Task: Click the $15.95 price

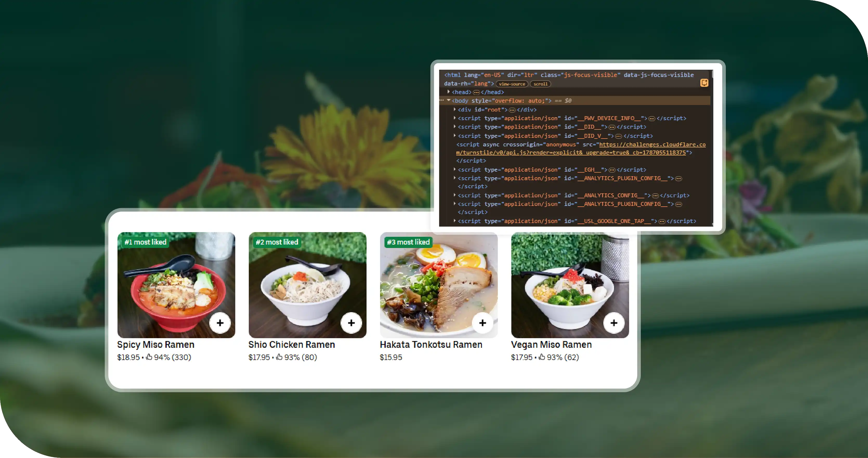Action: (391, 357)
